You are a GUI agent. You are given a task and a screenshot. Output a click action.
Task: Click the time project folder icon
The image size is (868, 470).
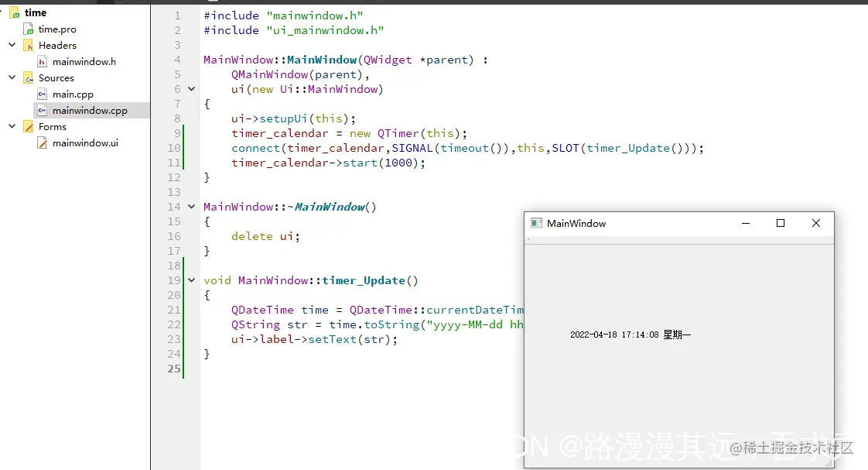(x=15, y=12)
